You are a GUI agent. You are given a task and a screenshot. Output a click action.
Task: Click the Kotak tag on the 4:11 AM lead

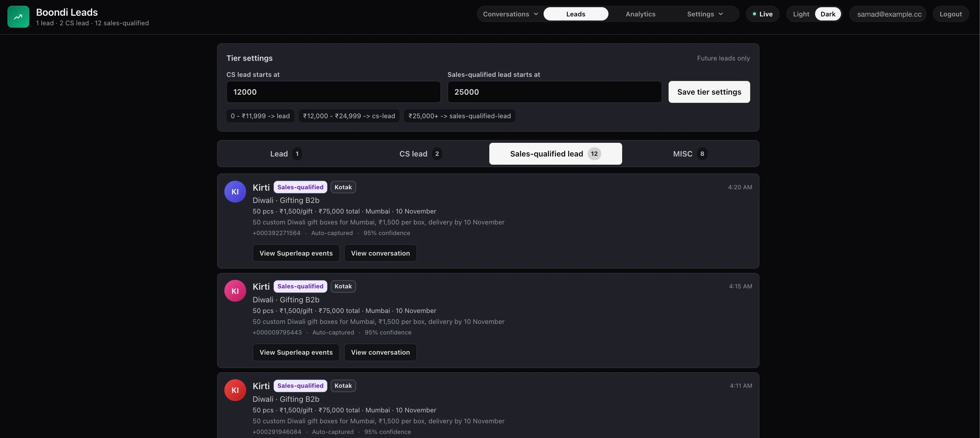point(343,385)
